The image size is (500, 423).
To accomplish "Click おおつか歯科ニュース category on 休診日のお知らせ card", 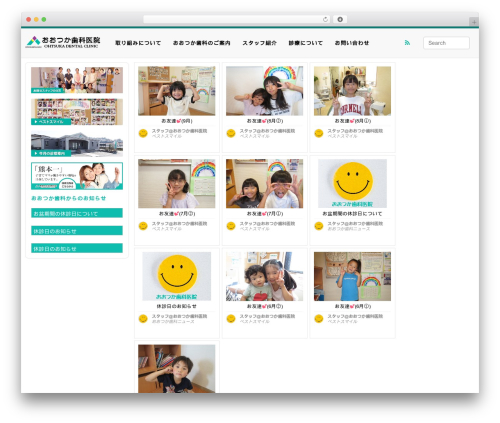I will point(173,321).
